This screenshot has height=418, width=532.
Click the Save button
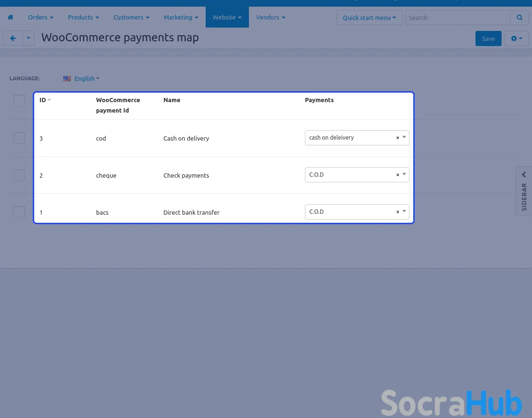[488, 38]
